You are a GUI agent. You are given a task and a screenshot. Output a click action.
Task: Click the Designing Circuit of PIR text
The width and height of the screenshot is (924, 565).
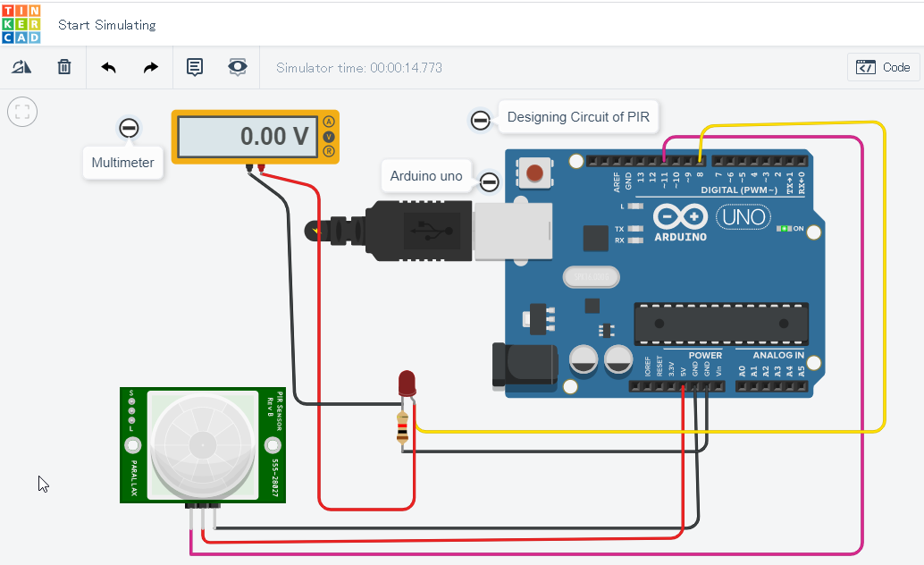point(578,117)
